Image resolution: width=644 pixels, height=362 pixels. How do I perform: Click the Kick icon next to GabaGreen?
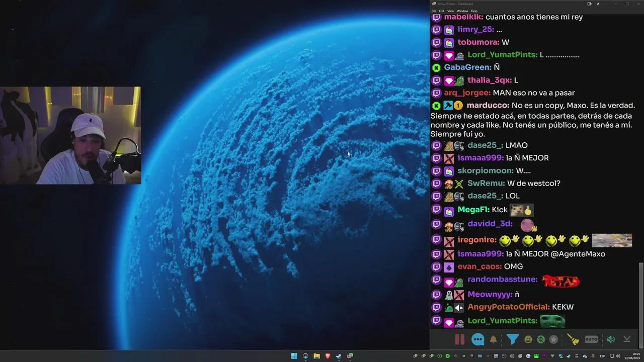pos(436,67)
